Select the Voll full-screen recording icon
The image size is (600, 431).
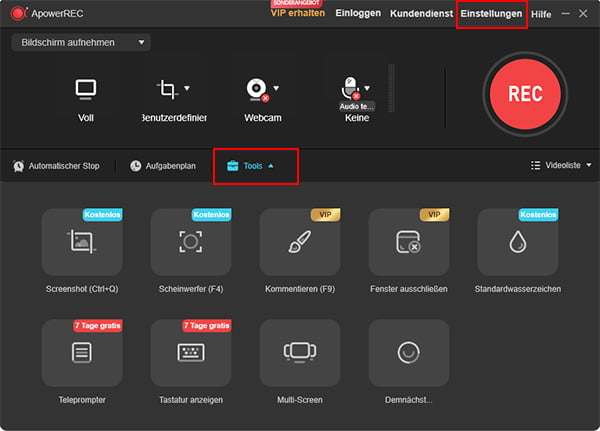[85, 90]
